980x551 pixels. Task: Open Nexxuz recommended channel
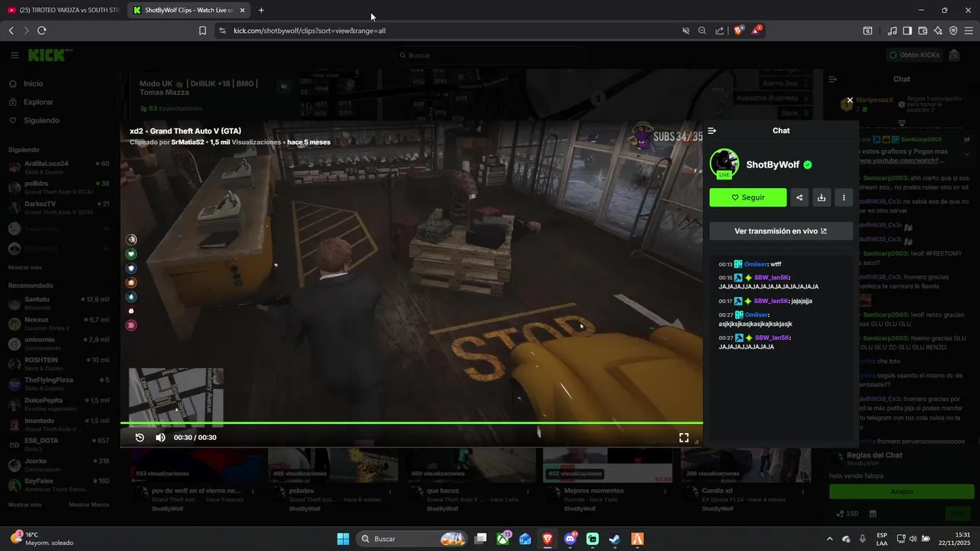(x=58, y=323)
